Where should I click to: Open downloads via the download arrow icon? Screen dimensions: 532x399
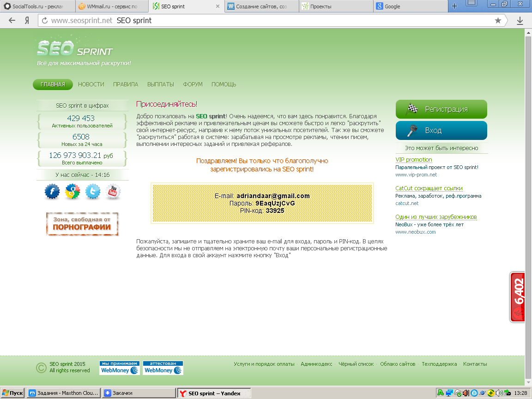pos(520,21)
